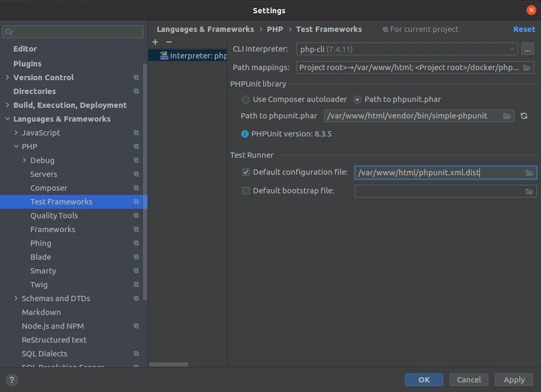This screenshot has height=392, width=541.
Task: Open the Plugins settings category
Action: (27, 64)
